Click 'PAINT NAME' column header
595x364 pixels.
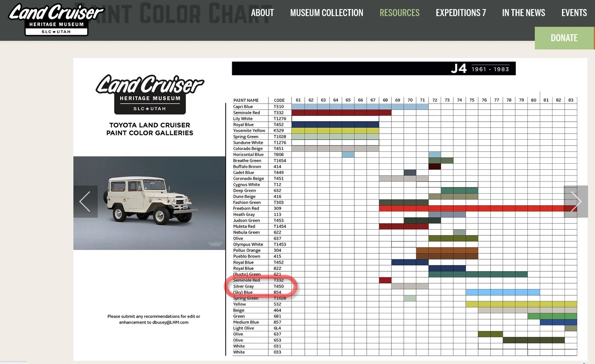click(246, 101)
